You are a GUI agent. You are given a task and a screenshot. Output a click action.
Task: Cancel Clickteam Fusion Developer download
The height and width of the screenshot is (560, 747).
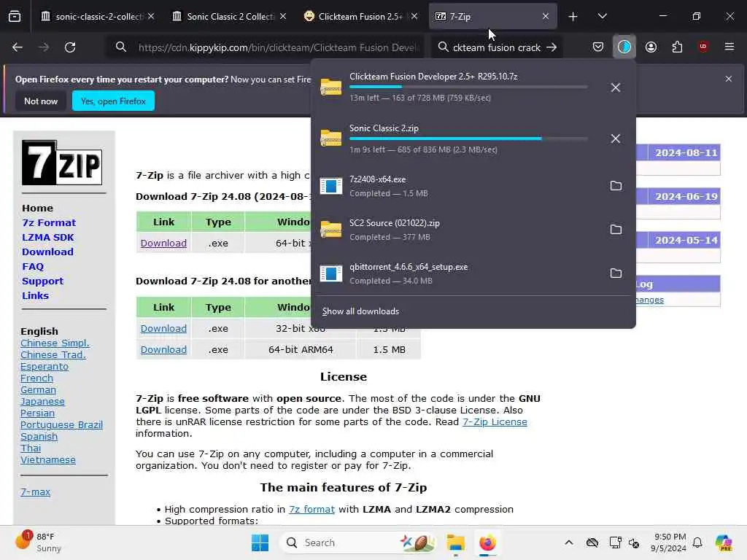(x=616, y=87)
